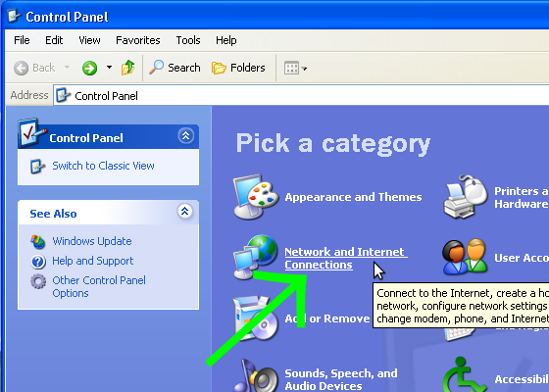
Task: Click the Add or Remove Programs icon
Action: coord(256,318)
